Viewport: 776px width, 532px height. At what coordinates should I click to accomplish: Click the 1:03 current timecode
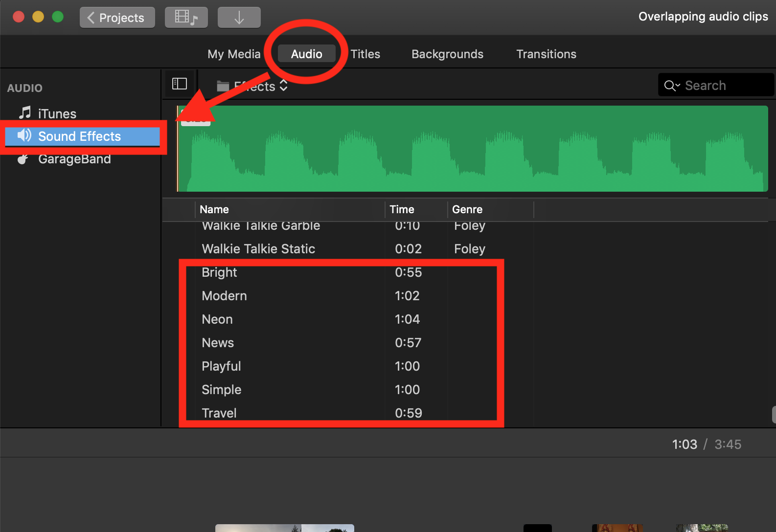tap(685, 444)
